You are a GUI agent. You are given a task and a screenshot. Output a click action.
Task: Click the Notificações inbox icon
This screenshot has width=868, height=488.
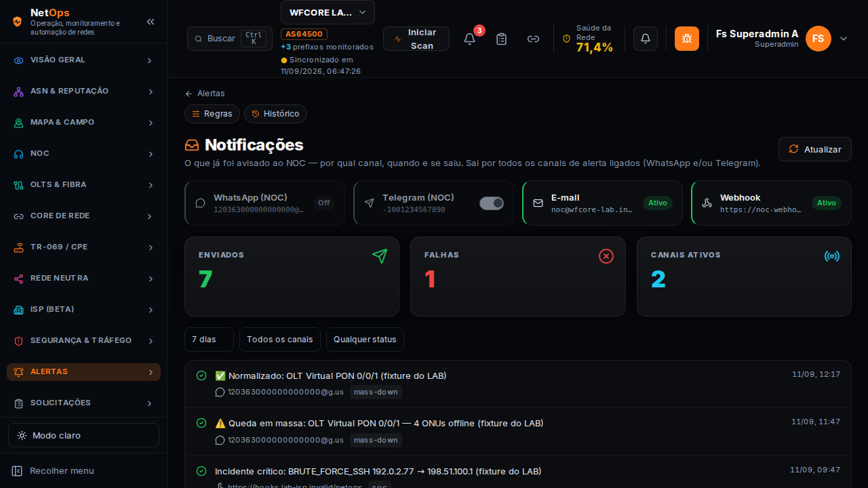pyautogui.click(x=192, y=145)
